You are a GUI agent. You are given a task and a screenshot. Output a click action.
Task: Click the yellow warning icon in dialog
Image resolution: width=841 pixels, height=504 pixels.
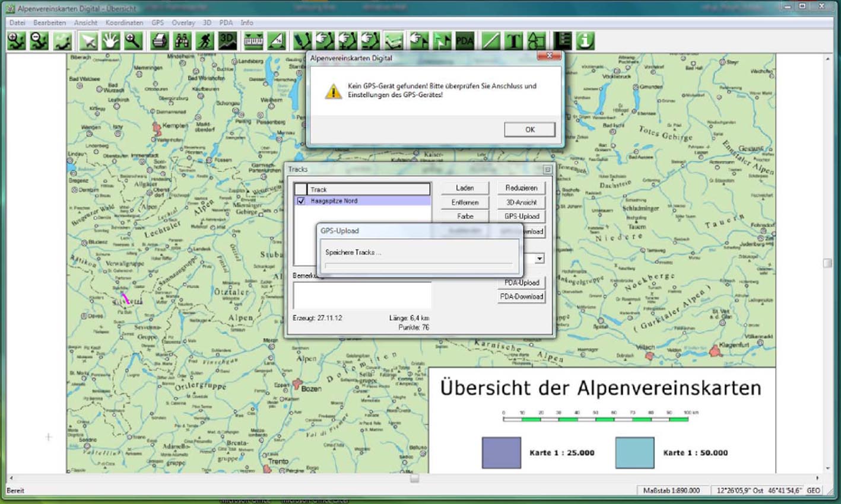pos(333,91)
